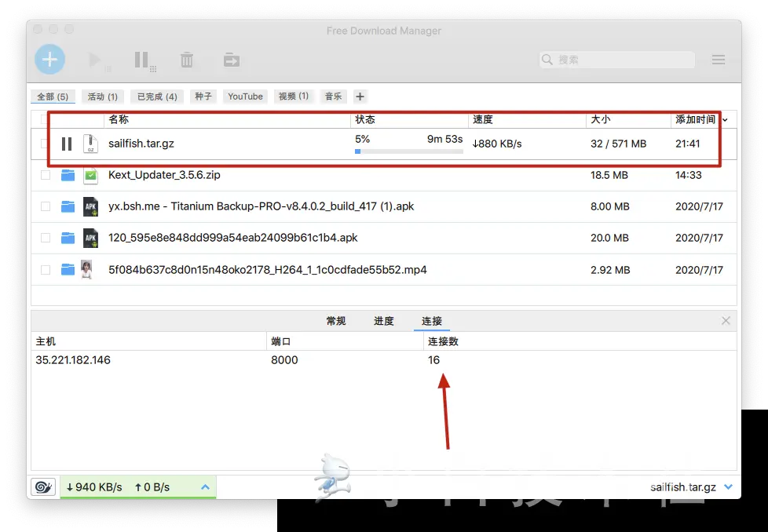This screenshot has height=532, width=768.
Task: Switch to 连接 details tab
Action: [x=432, y=321]
